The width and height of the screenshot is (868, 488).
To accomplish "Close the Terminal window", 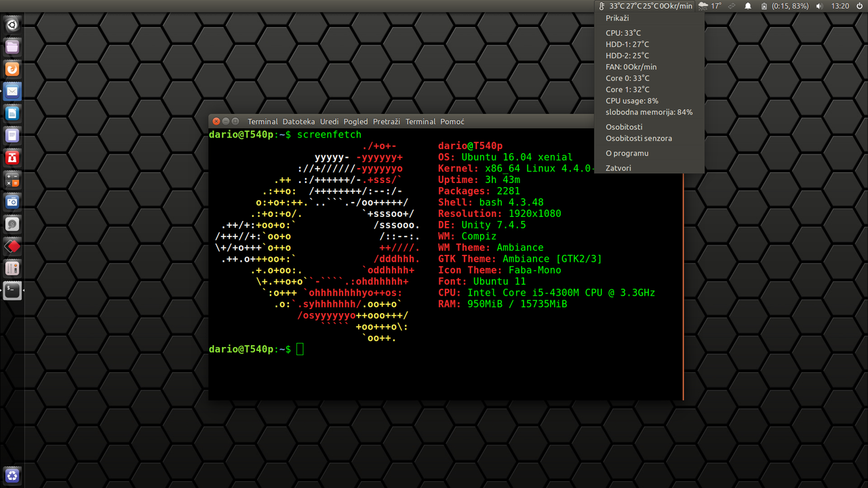I will tap(216, 121).
